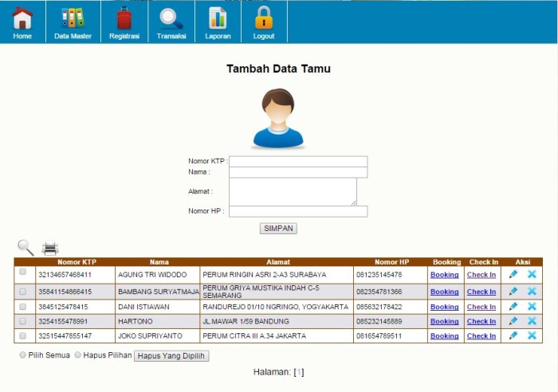Open Check In link for HARTONO
Screen dimensions: 558x392
point(481,321)
